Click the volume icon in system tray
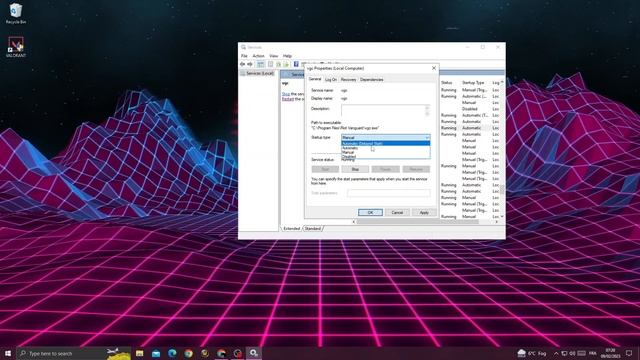The height and width of the screenshot is (360, 640). (572, 353)
